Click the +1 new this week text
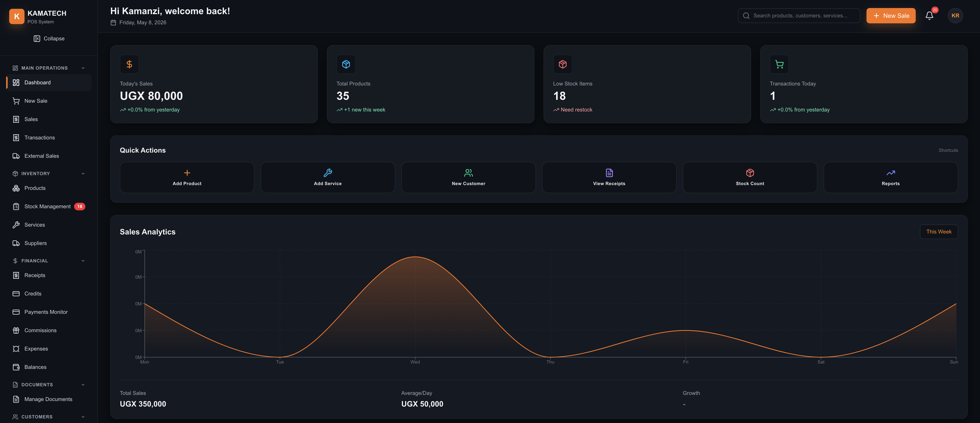Image resolution: width=980 pixels, height=423 pixels. (364, 110)
